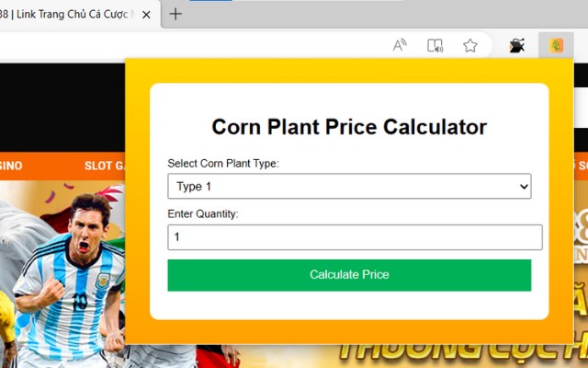Screen dimensions: 588x368
Task: Click the Enter Quantity label
Action: coord(203,213)
